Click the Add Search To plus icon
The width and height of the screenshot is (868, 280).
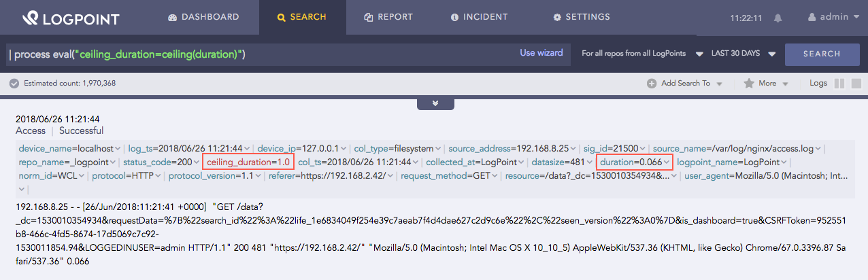pos(652,83)
